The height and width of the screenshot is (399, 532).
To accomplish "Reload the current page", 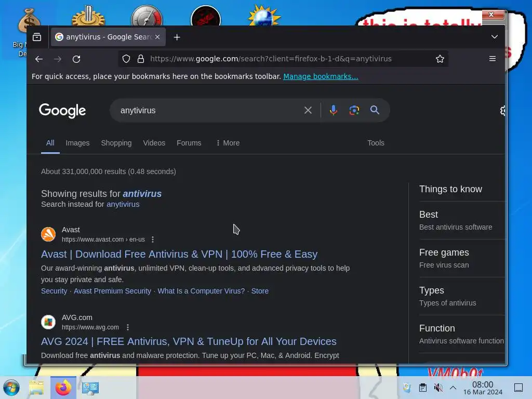I will (x=76, y=59).
